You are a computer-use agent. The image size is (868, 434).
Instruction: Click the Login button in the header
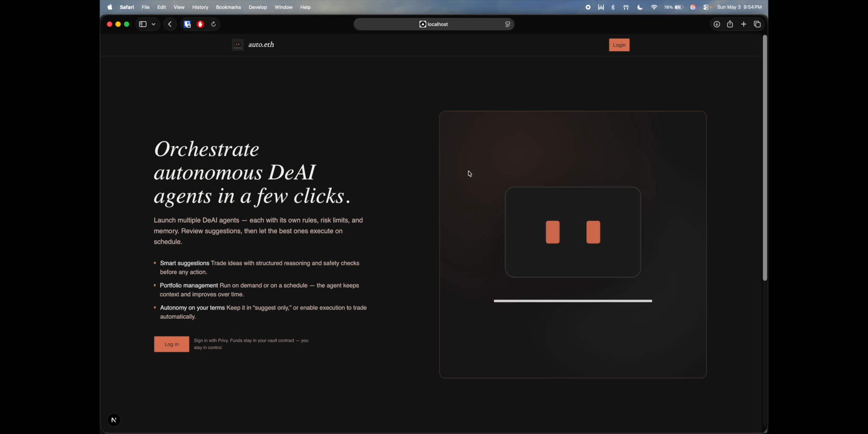[619, 45]
